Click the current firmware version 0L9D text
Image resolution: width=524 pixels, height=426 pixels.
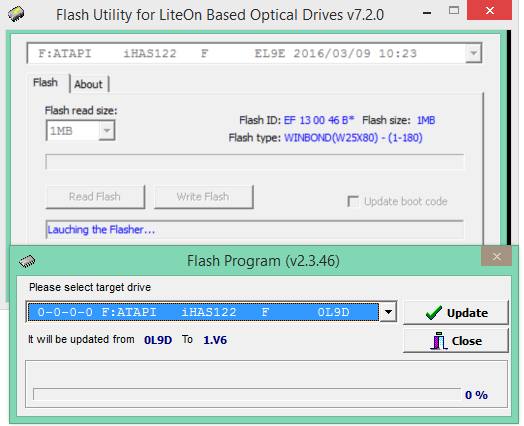[158, 340]
